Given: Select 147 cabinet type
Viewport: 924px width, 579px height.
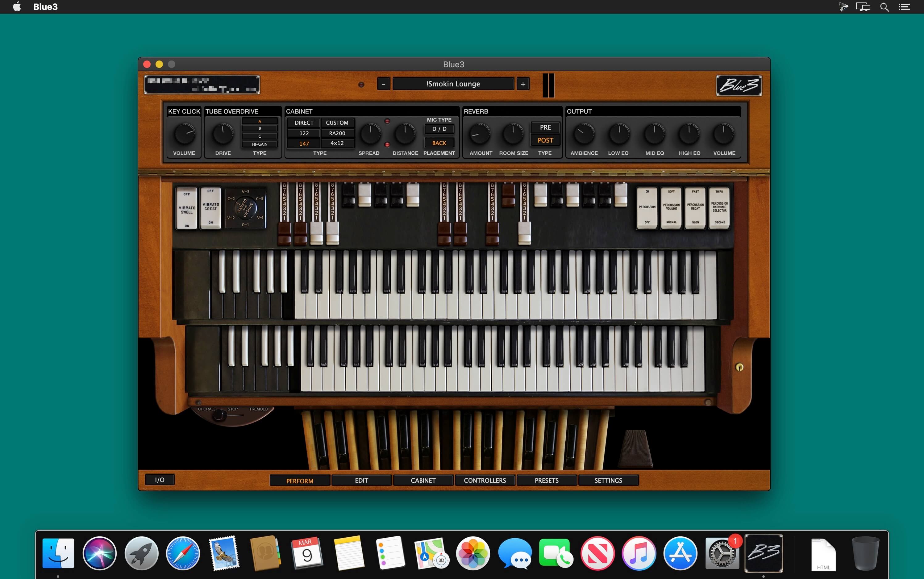Looking at the screenshot, I should click(x=304, y=144).
